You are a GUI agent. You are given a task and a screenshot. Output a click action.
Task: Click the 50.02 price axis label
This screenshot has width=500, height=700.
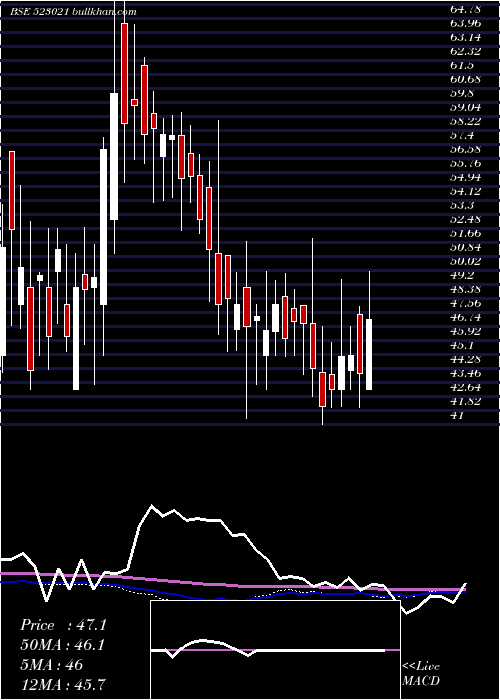tap(464, 261)
